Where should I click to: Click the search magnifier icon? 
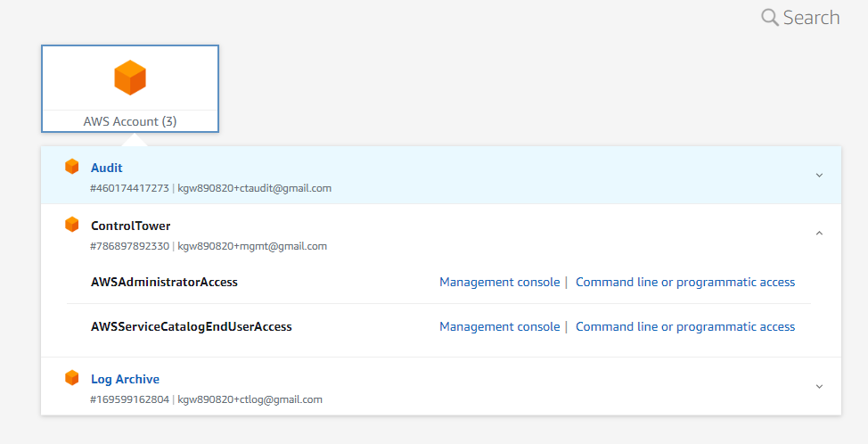pyautogui.click(x=770, y=17)
